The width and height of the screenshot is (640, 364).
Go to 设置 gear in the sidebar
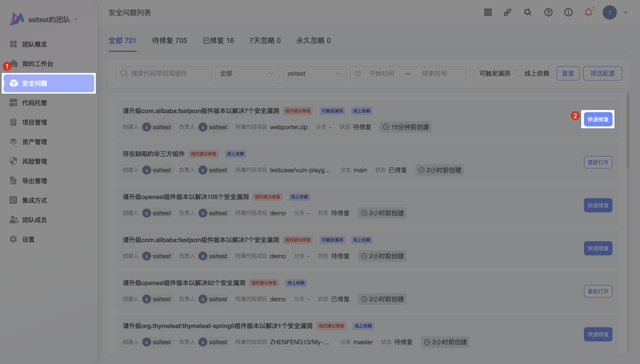pyautogui.click(x=28, y=240)
